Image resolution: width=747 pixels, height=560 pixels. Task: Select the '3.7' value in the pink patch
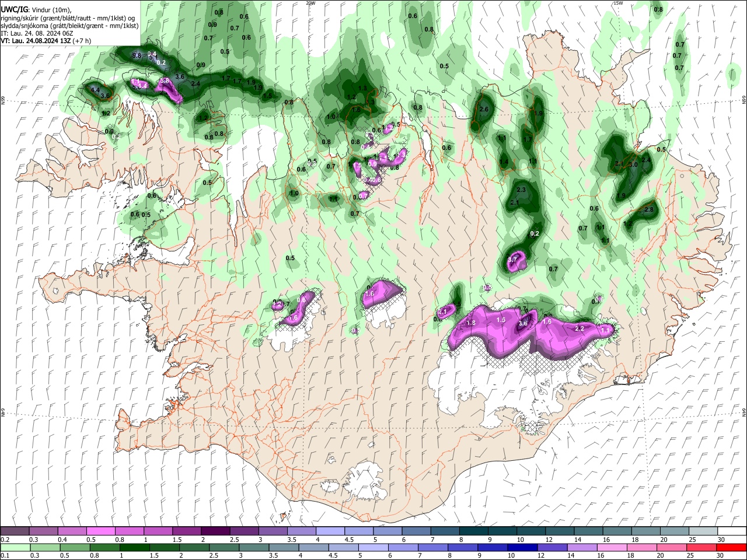514,260
